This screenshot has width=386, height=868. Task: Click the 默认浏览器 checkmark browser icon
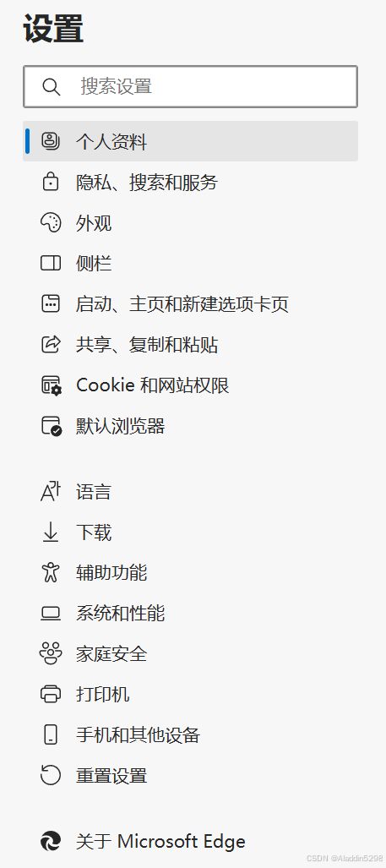coord(52,426)
